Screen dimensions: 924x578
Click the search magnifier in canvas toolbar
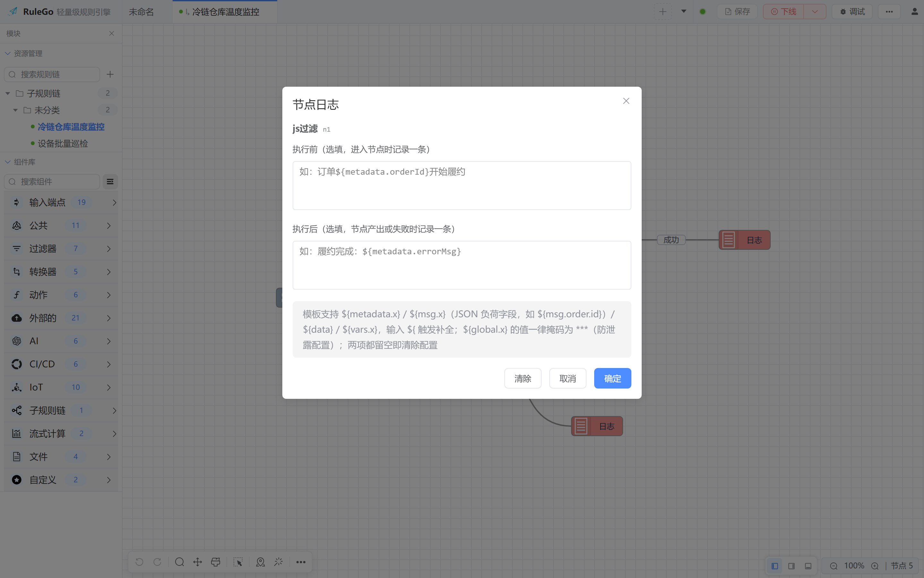[179, 562]
